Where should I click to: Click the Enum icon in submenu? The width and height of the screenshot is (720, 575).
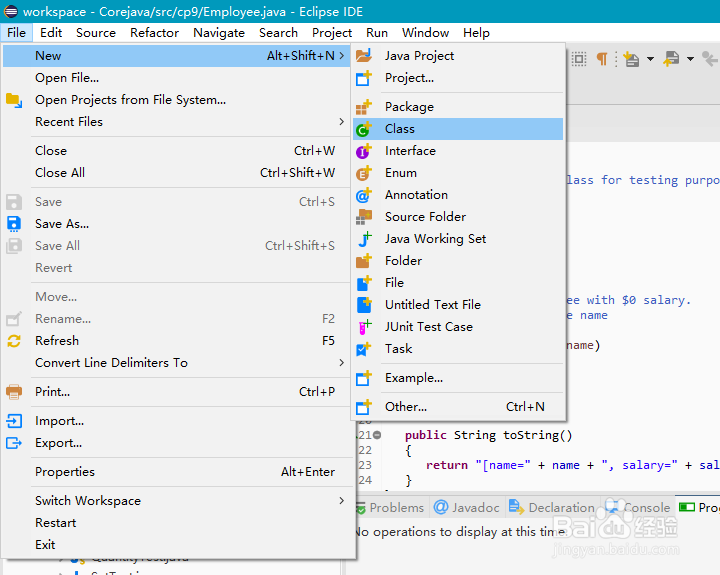[x=364, y=173]
